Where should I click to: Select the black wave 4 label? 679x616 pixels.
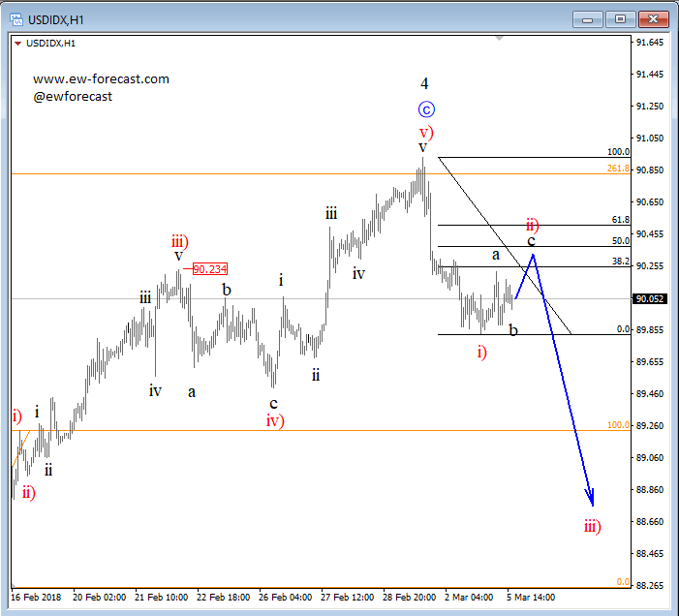coord(424,83)
